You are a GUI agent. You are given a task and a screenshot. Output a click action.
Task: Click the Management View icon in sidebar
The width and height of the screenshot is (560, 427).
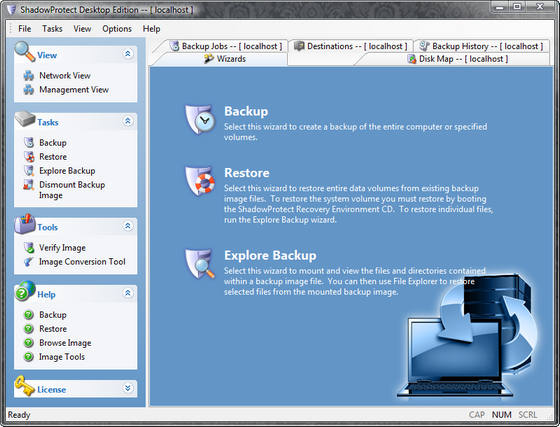pos(29,90)
